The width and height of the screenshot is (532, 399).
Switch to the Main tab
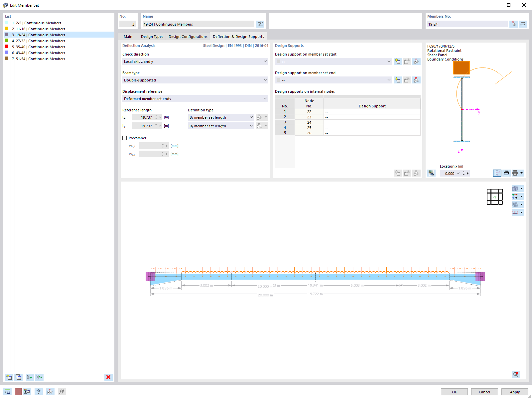[x=128, y=37]
